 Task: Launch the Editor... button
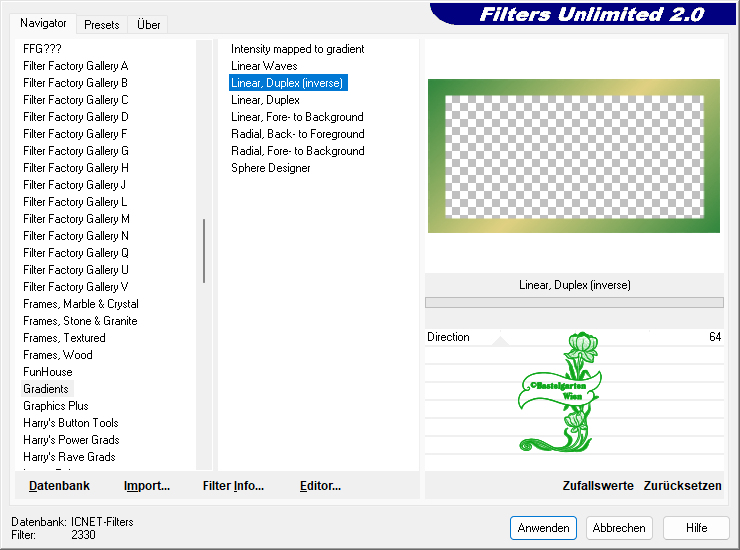click(320, 486)
